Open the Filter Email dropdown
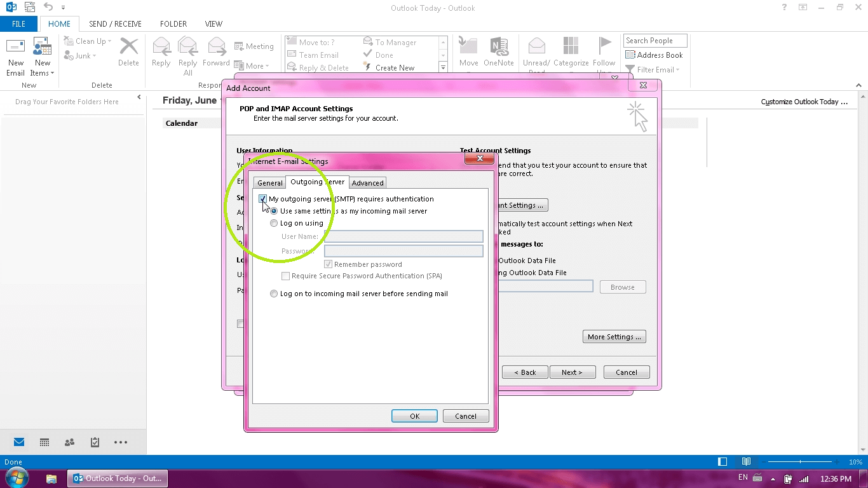 click(x=653, y=70)
